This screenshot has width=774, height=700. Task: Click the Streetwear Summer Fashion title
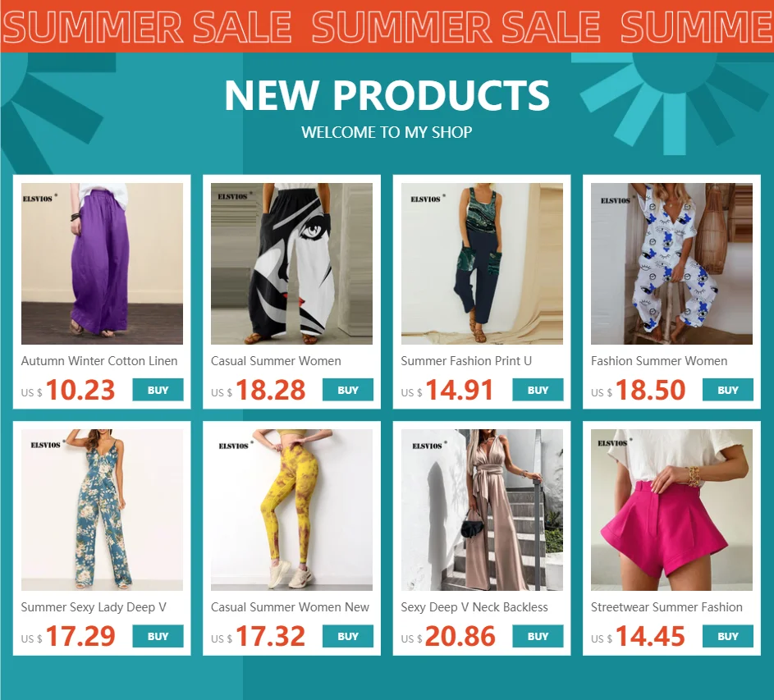tap(666, 607)
